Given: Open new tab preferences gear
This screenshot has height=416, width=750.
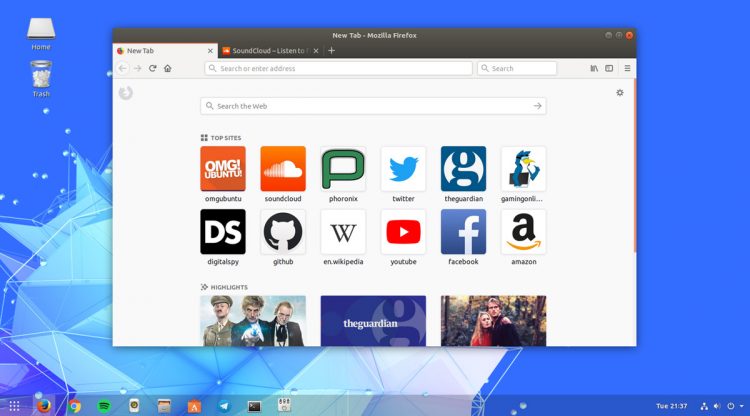Looking at the screenshot, I should pos(620,93).
